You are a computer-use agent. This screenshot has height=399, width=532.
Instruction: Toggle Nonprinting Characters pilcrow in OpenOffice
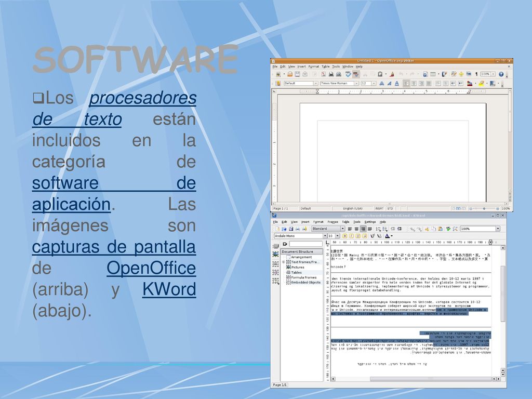point(476,74)
